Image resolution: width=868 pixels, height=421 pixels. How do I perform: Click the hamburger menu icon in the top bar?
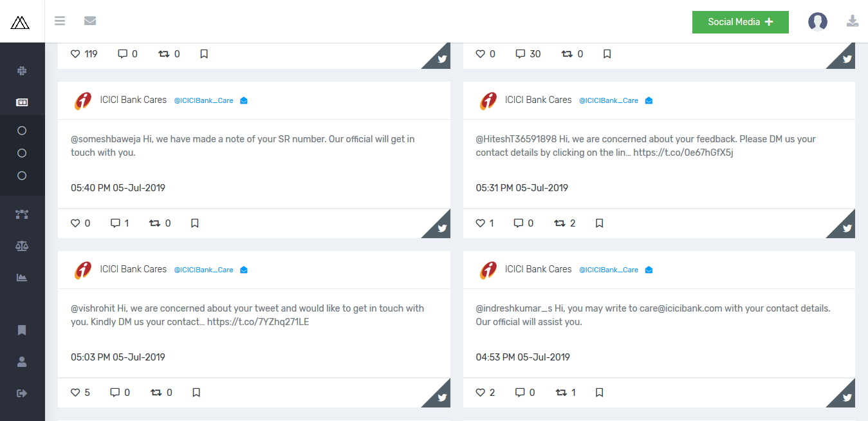coord(60,21)
